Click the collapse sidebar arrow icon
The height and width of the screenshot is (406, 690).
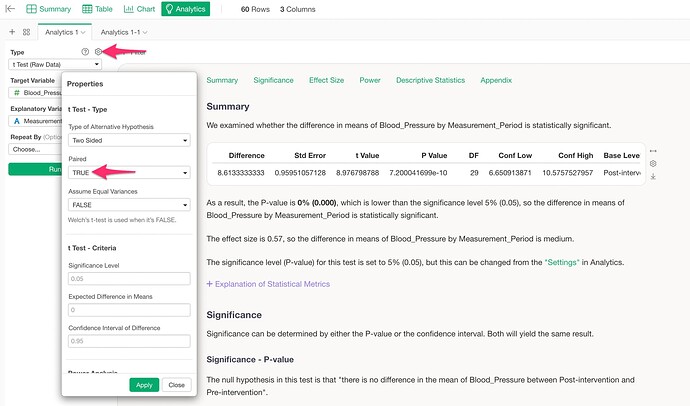(x=12, y=9)
